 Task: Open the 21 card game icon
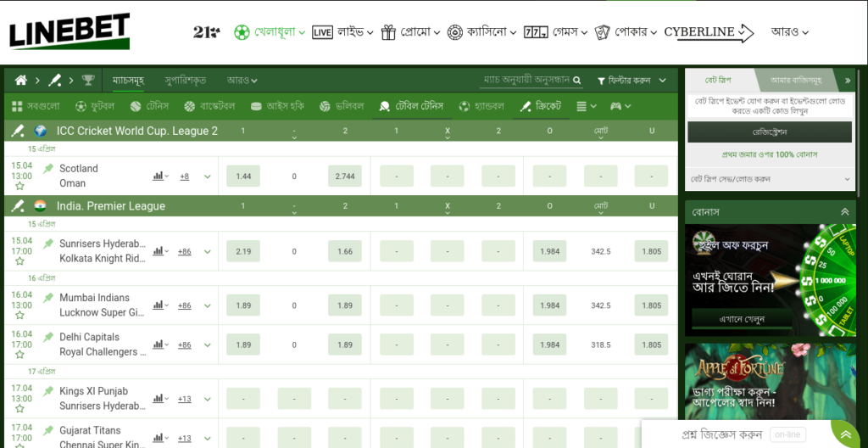(x=207, y=32)
